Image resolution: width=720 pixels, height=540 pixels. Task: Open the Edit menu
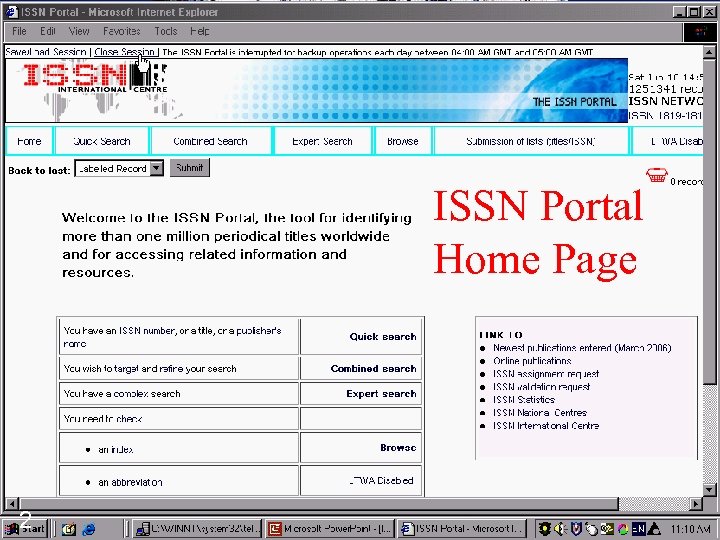tap(48, 31)
